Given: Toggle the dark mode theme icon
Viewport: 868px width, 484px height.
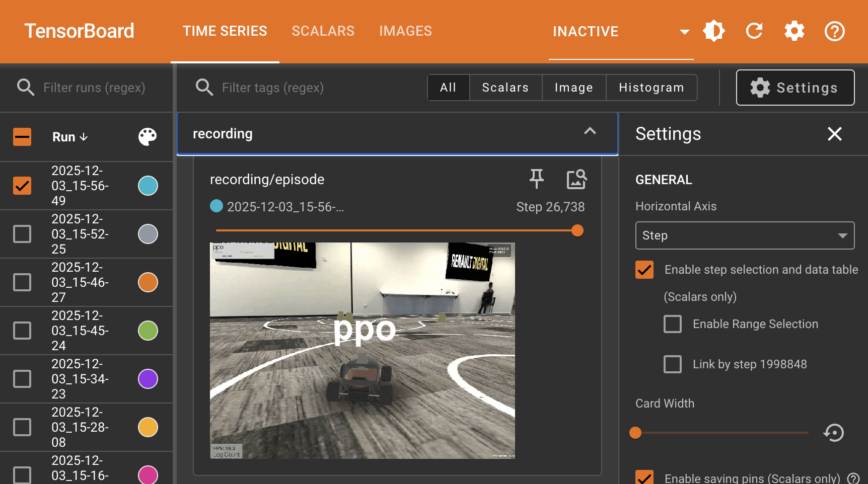Looking at the screenshot, I should click(x=714, y=31).
